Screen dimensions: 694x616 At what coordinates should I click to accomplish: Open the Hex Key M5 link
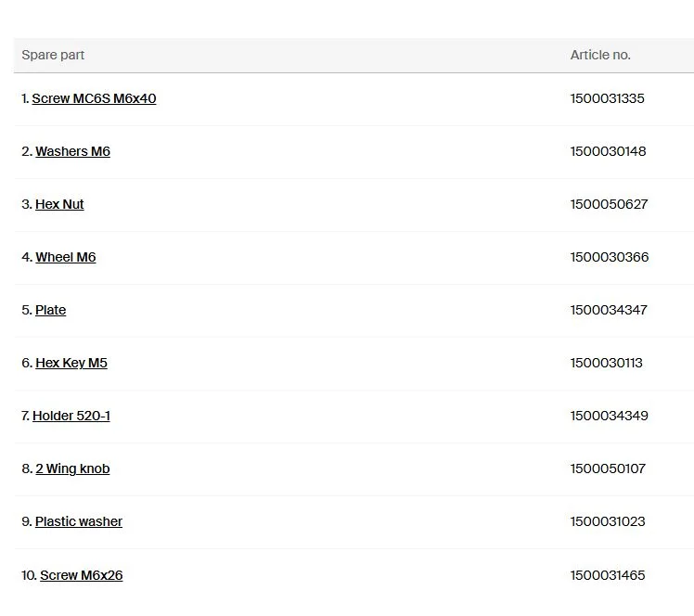point(71,363)
